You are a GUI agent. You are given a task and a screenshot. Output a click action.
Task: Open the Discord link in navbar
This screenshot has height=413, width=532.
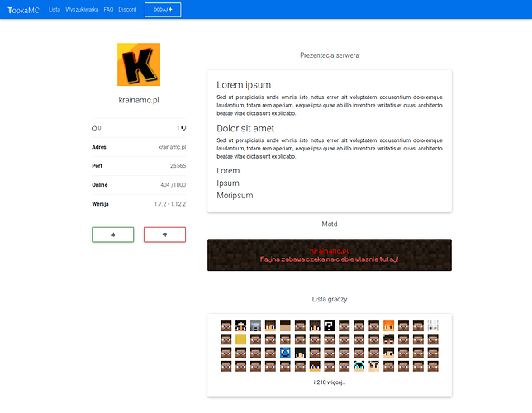pos(127,9)
